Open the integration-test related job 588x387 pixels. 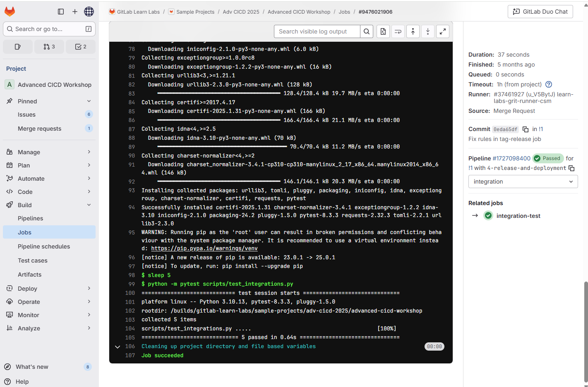point(518,215)
